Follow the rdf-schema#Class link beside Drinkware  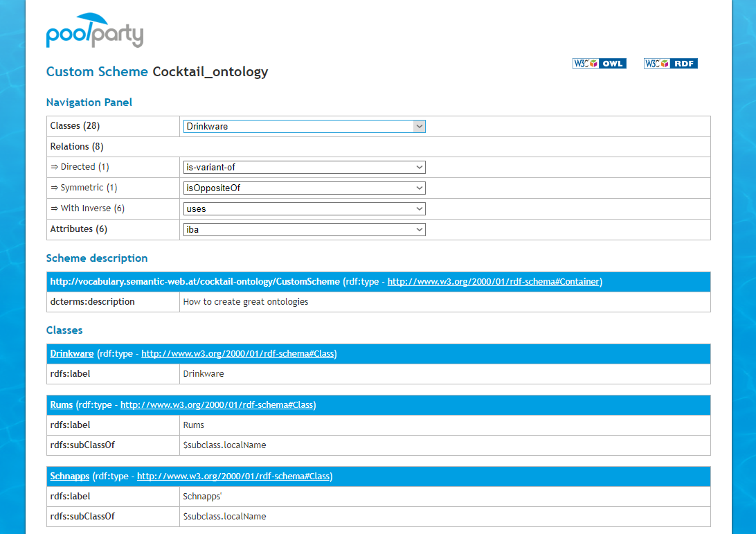(x=237, y=354)
